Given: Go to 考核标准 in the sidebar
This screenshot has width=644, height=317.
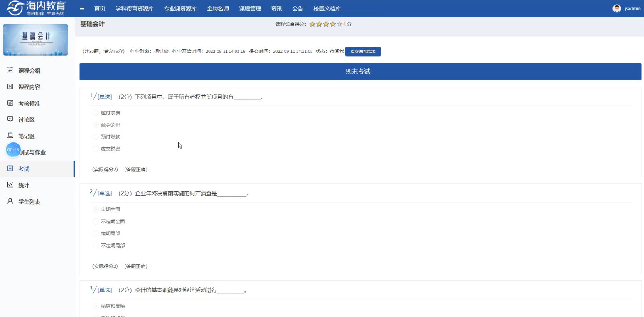Looking at the screenshot, I should click(29, 103).
